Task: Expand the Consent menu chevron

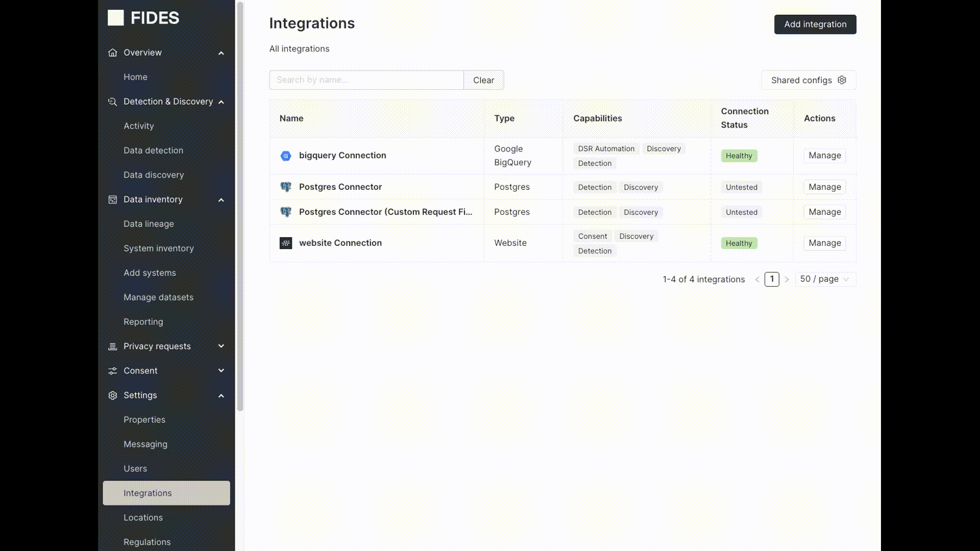Action: pos(221,371)
